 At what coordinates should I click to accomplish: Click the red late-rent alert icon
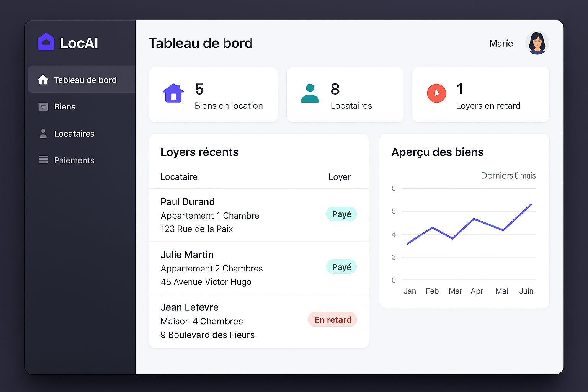tap(436, 93)
